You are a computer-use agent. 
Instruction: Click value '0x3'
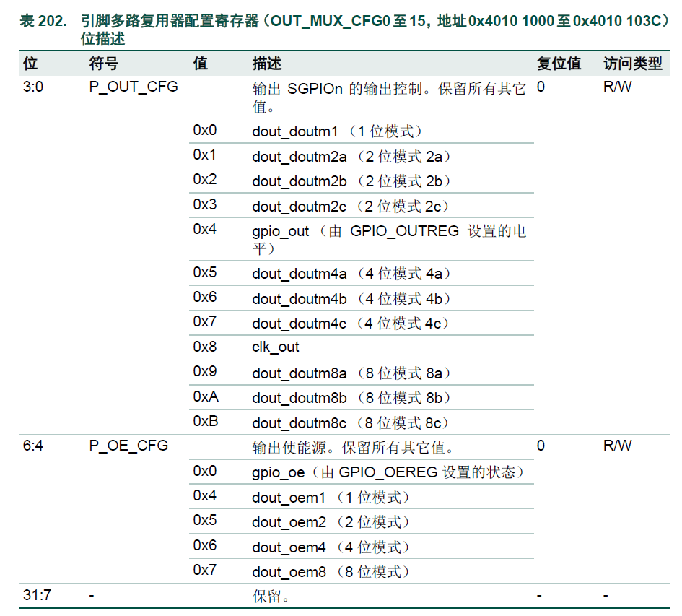click(x=205, y=204)
